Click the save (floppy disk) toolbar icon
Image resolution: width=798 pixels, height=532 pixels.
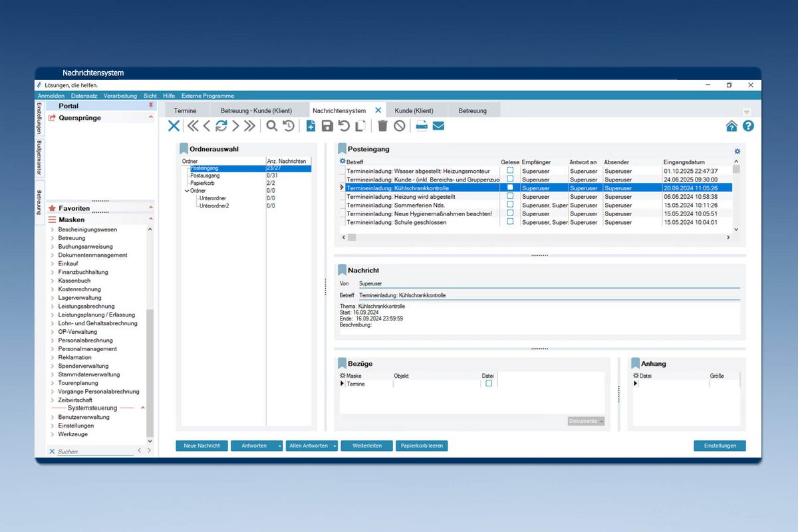327,126
